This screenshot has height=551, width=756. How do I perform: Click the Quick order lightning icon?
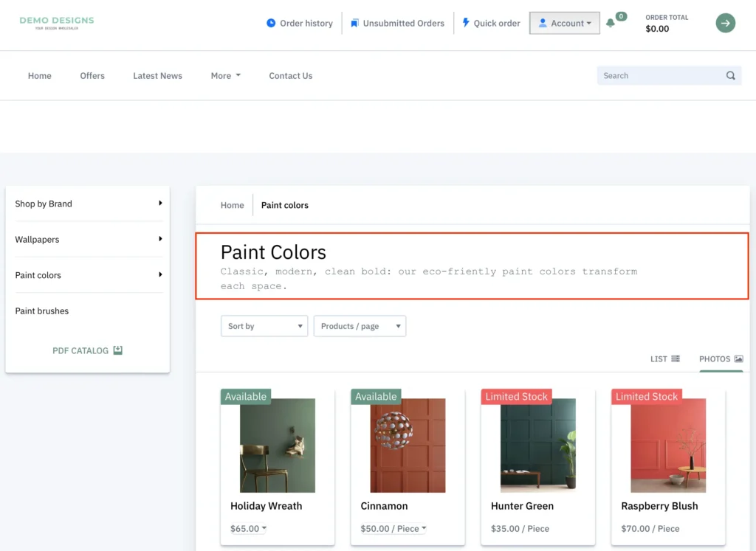(466, 23)
